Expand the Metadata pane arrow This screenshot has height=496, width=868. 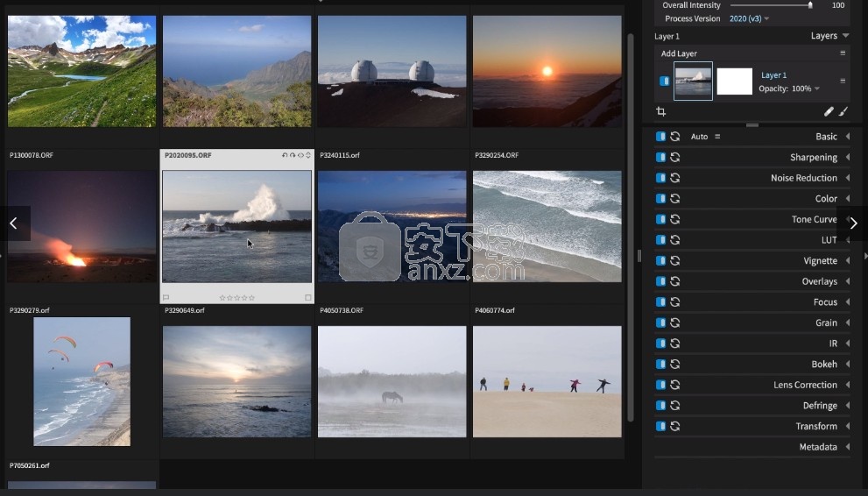(848, 447)
